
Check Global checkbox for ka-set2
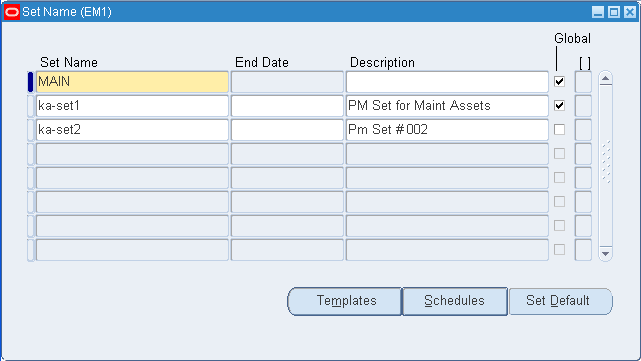559,130
